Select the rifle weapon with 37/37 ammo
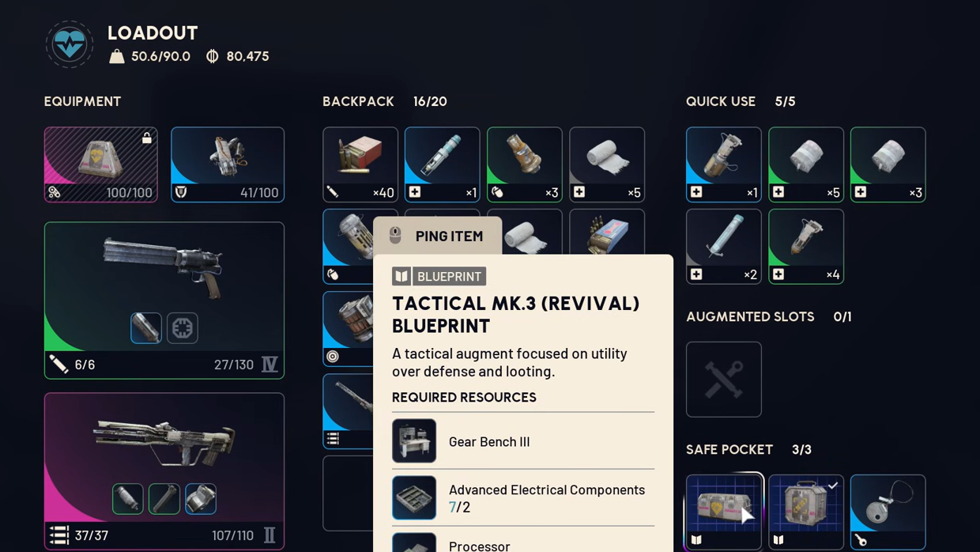Image resolution: width=980 pixels, height=552 pixels. (164, 471)
